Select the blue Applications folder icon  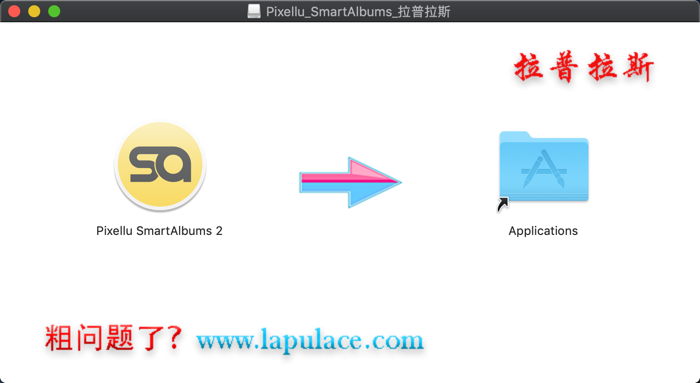pyautogui.click(x=544, y=167)
